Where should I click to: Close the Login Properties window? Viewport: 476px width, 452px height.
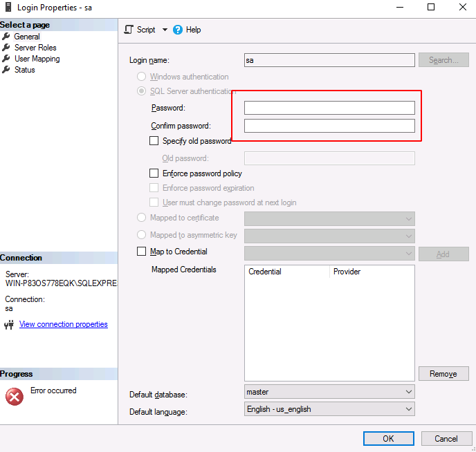coord(463,7)
